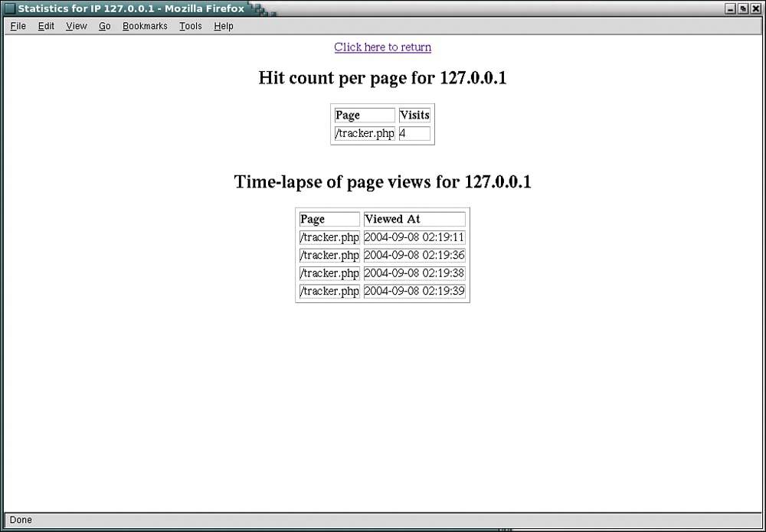Click the Visits value showing 4
Screen dimensions: 766x532
click(414, 132)
